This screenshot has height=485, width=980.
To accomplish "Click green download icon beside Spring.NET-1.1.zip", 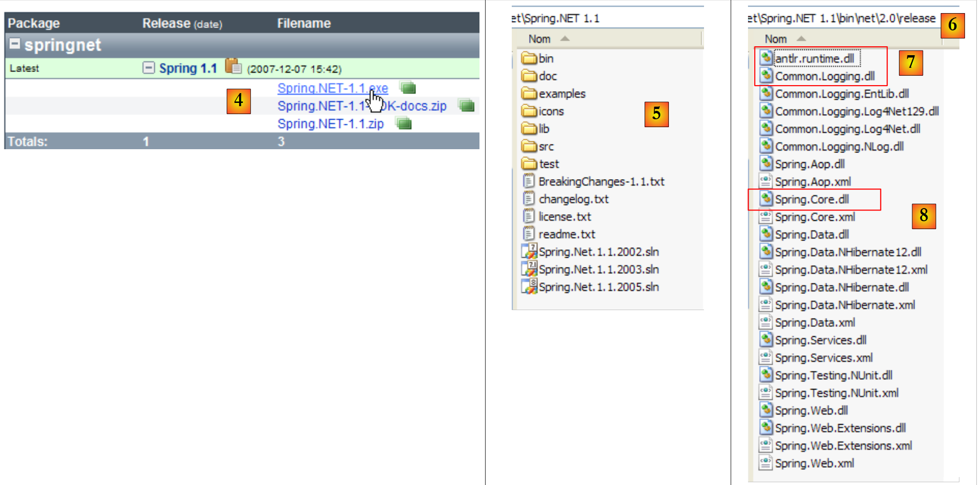I will coord(403,123).
